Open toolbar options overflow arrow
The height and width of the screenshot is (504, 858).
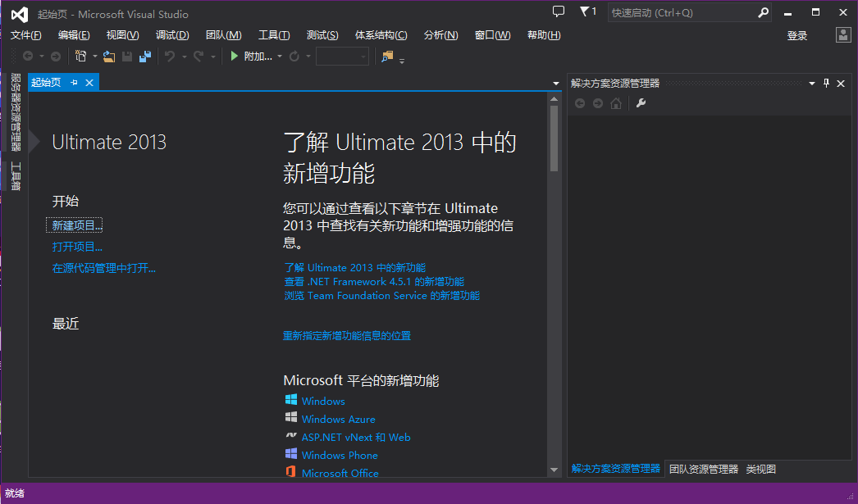pyautogui.click(x=402, y=61)
